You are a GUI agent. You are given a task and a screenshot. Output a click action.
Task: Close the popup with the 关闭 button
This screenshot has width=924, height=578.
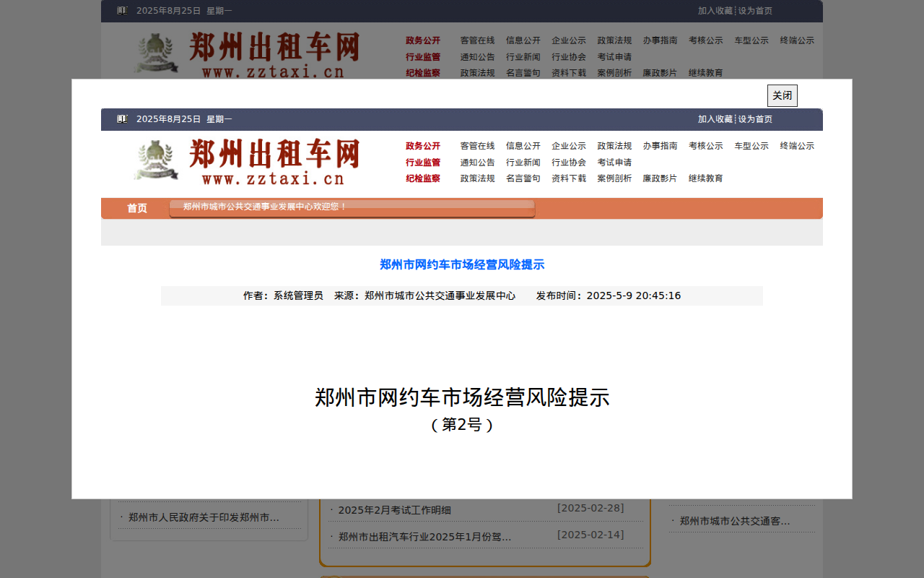[x=782, y=95]
